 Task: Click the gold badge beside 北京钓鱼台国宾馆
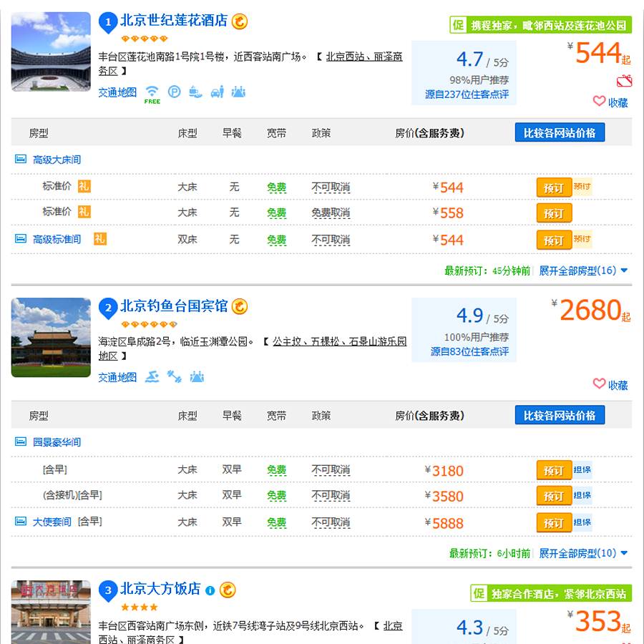pyautogui.click(x=240, y=306)
